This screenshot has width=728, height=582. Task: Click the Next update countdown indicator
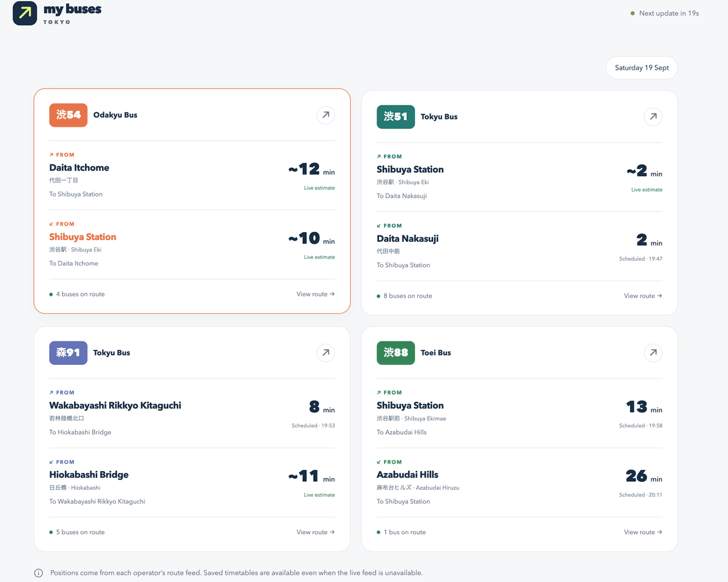pyautogui.click(x=665, y=13)
